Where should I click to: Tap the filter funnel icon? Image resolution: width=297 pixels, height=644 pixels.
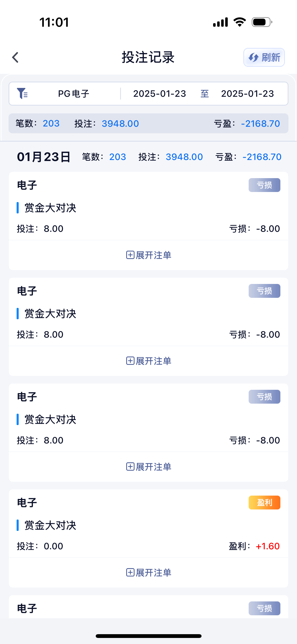(x=22, y=93)
